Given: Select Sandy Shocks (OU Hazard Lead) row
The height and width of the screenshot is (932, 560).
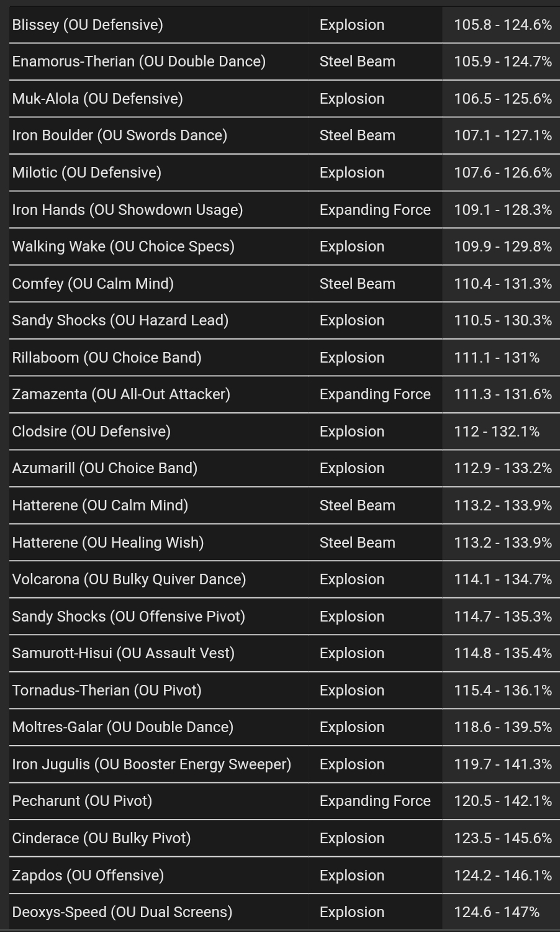Looking at the screenshot, I should click(x=284, y=320).
